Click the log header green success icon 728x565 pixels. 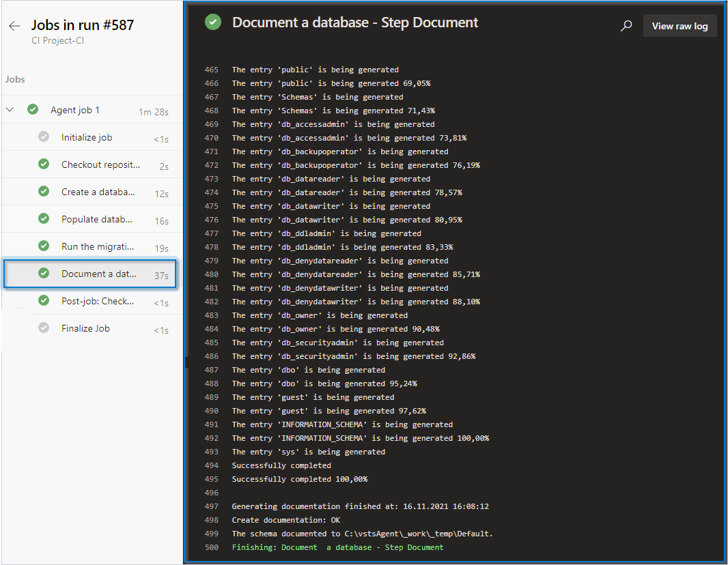[x=213, y=23]
